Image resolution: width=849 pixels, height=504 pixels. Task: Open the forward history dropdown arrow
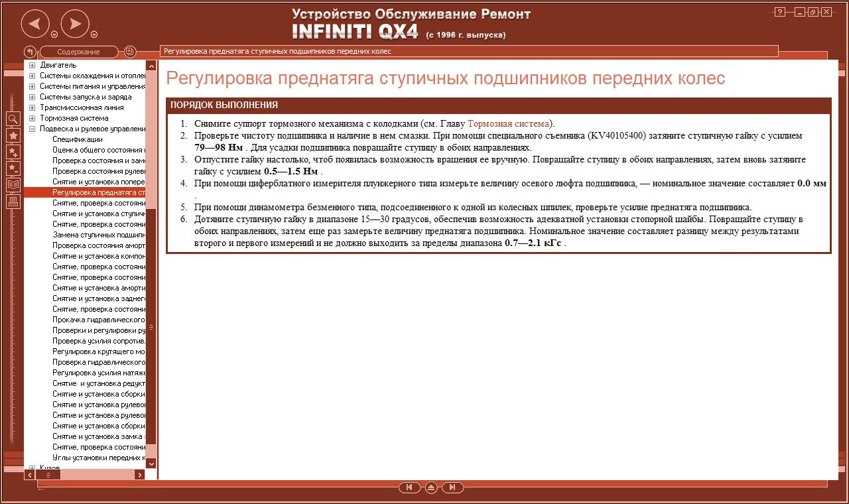(94, 34)
